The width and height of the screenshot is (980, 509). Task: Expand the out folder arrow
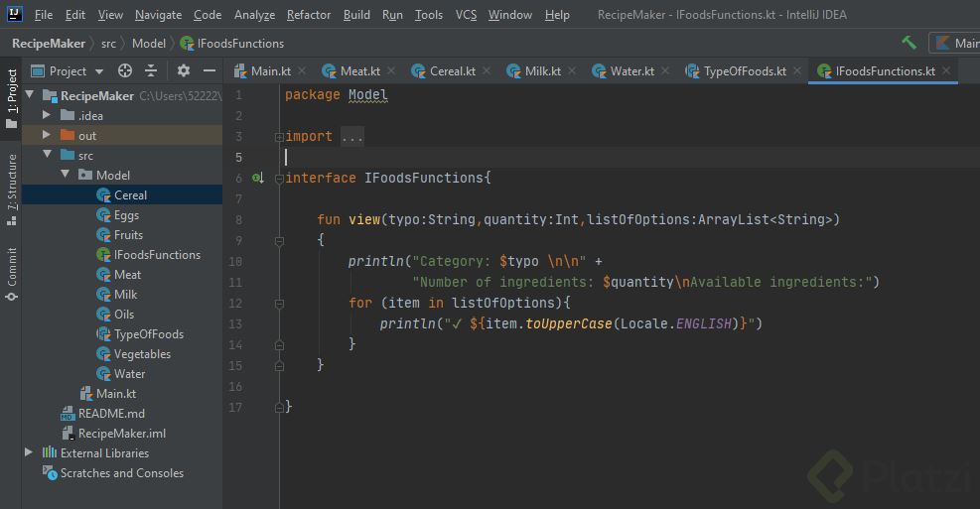tap(47, 135)
